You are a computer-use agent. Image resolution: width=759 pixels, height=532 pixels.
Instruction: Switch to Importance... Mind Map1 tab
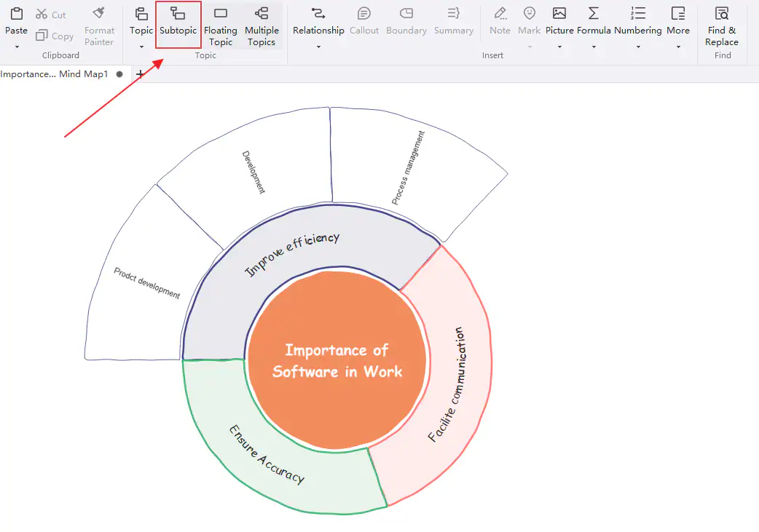[55, 74]
